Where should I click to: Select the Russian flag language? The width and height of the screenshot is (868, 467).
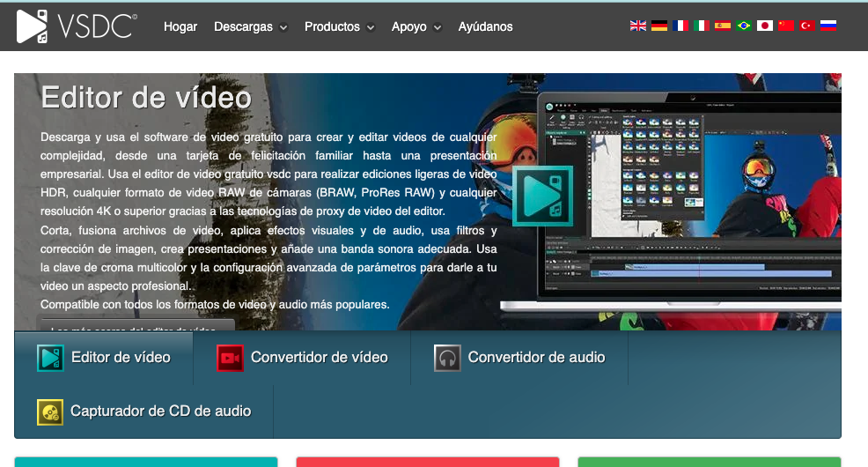[x=828, y=26]
